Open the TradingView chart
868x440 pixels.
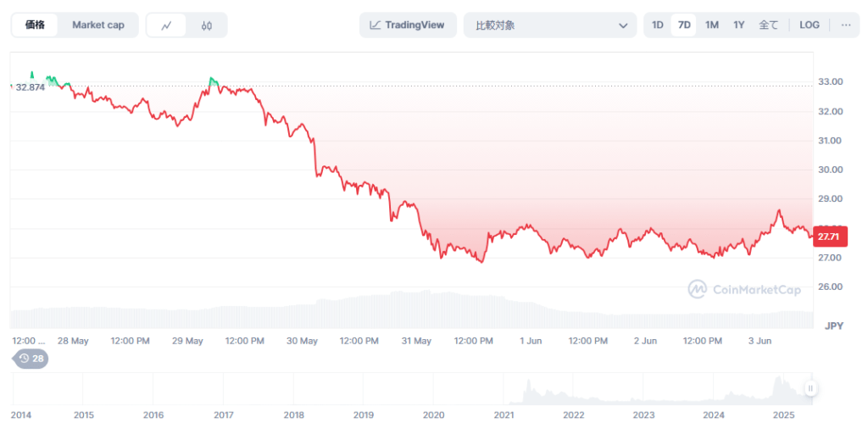click(408, 25)
